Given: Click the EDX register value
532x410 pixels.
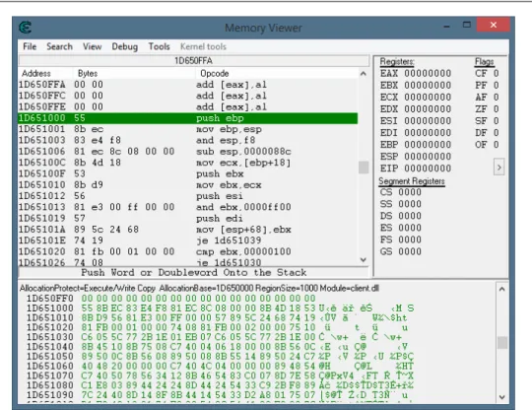Looking at the screenshot, I should tap(428, 109).
